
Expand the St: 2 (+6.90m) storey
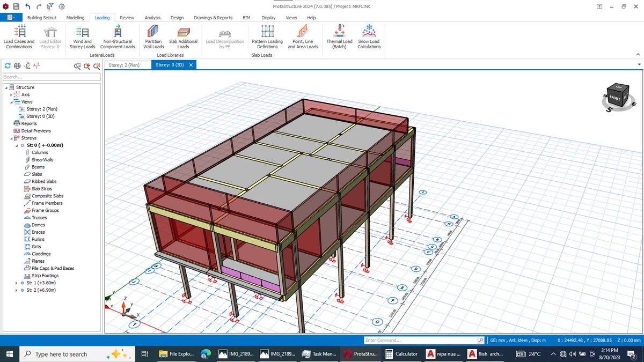coord(16,290)
